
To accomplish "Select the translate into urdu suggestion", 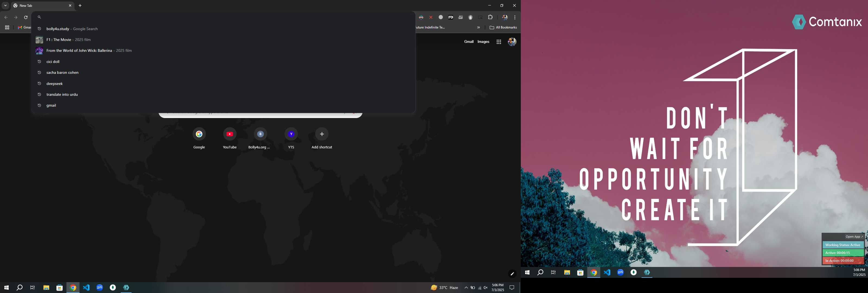I will (x=224, y=94).
